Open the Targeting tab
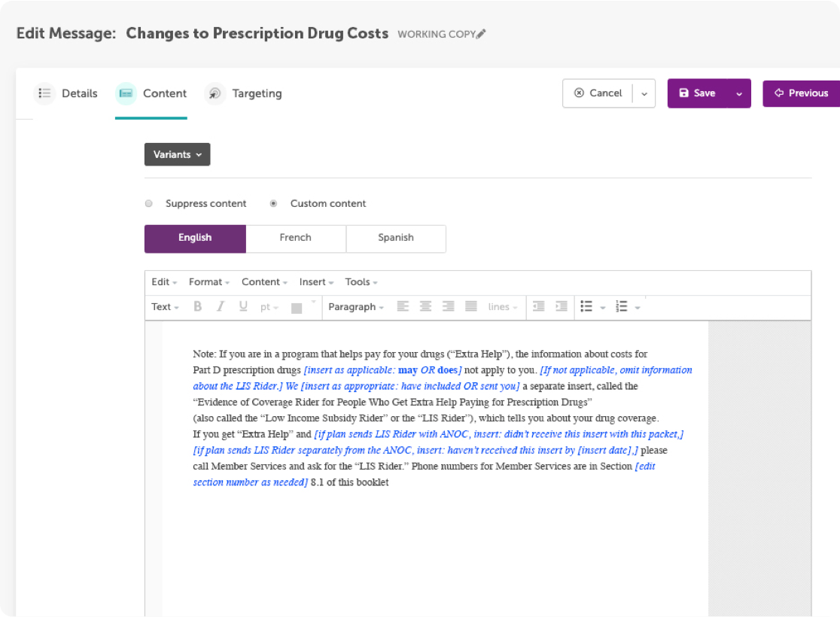The height and width of the screenshot is (617, 840). click(x=256, y=94)
